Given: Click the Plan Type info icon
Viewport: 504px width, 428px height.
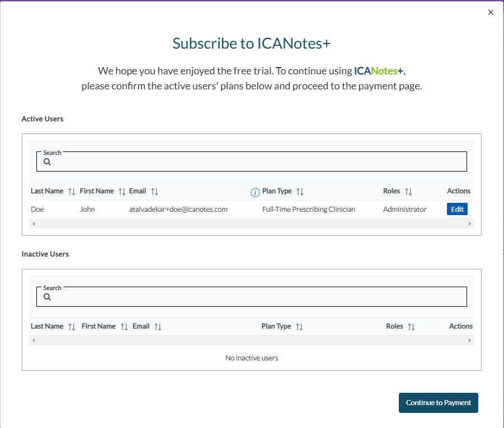Looking at the screenshot, I should click(255, 192).
